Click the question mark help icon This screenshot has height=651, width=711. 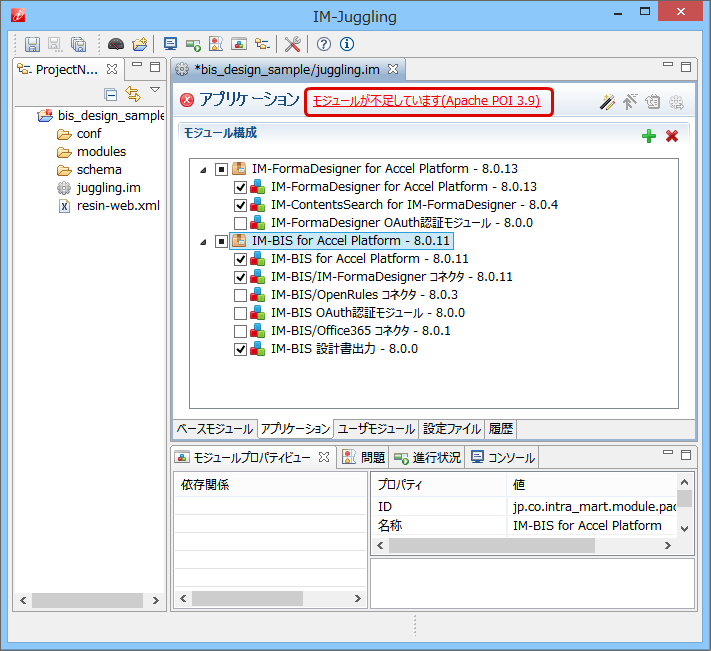click(x=324, y=44)
